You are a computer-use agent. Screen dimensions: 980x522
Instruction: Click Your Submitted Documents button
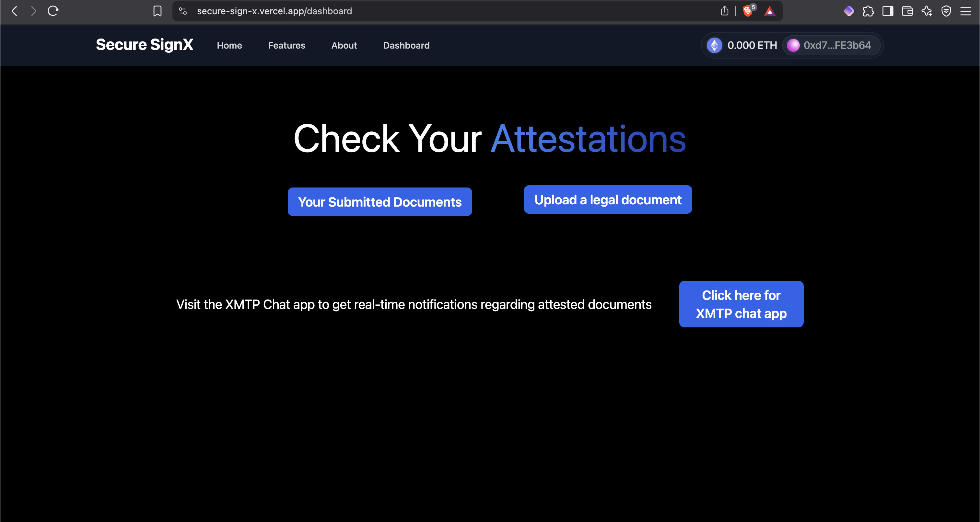point(380,201)
